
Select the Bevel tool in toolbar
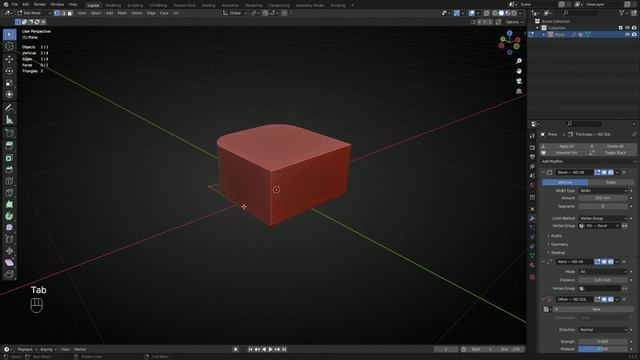(9, 169)
